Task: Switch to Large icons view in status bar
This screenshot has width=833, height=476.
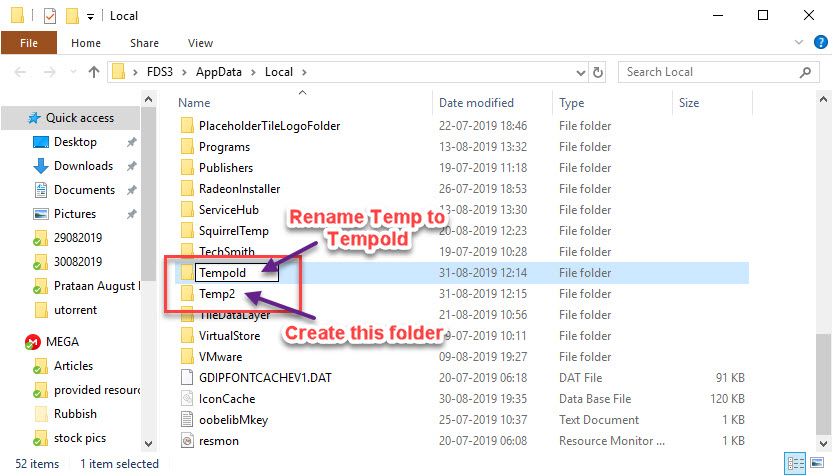Action: point(818,463)
